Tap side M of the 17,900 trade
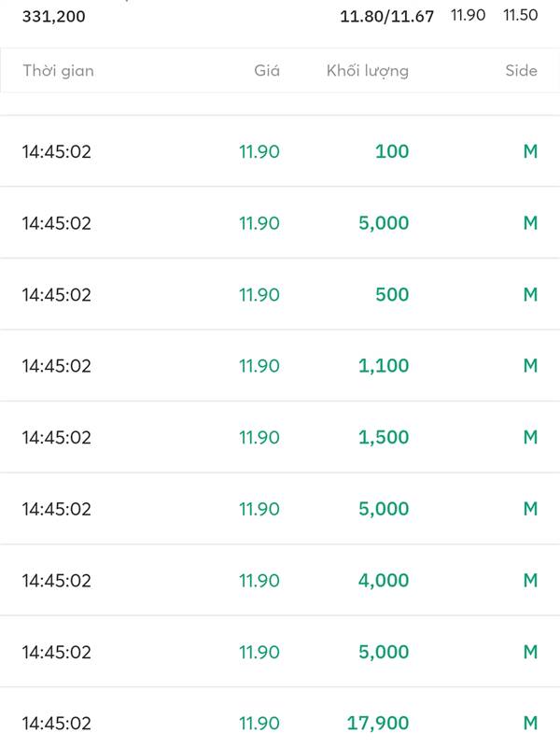Viewport: 560px width, 747px height. click(530, 723)
